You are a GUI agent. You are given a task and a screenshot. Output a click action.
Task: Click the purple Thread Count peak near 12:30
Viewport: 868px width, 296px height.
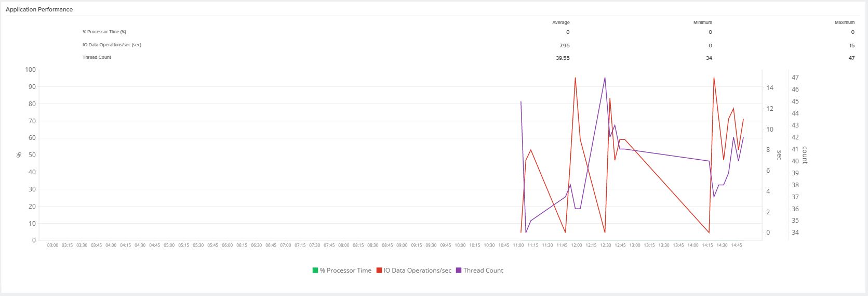click(x=605, y=78)
